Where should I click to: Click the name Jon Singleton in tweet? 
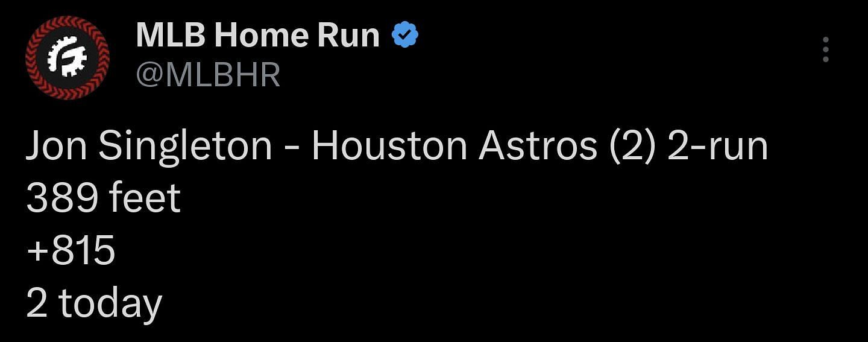tap(149, 147)
